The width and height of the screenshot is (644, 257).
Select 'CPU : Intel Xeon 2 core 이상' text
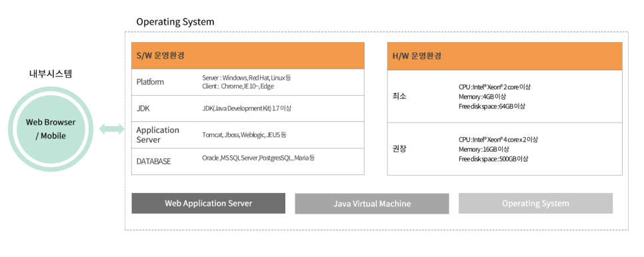coord(495,87)
